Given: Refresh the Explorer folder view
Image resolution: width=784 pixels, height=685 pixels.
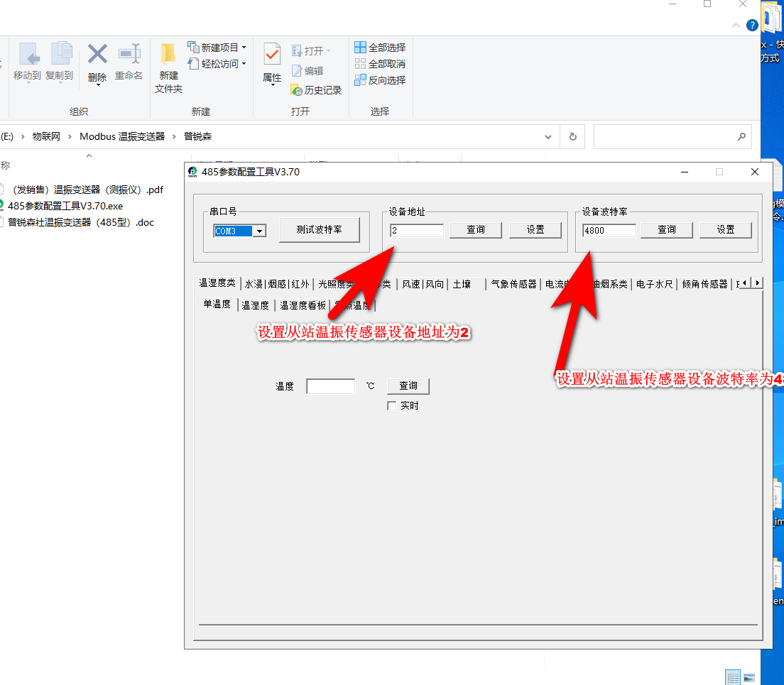Looking at the screenshot, I should 572,136.
